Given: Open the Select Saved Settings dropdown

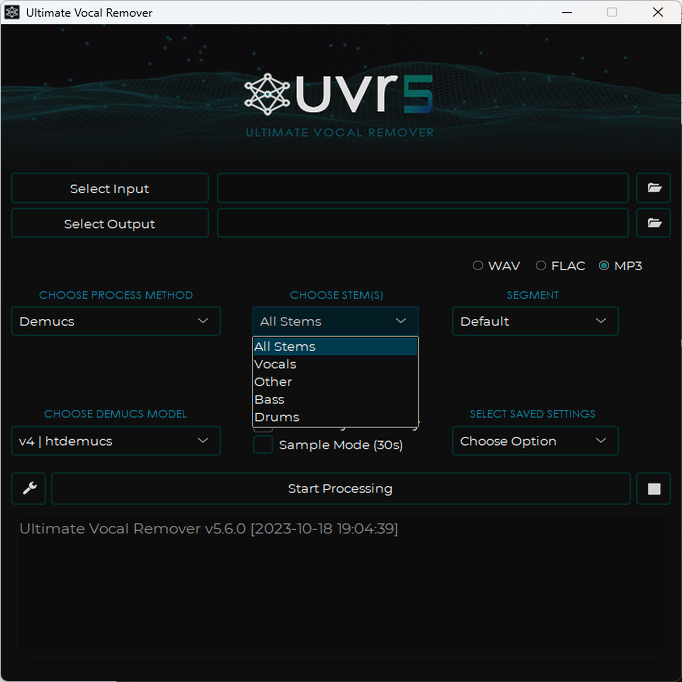Looking at the screenshot, I should pos(535,441).
